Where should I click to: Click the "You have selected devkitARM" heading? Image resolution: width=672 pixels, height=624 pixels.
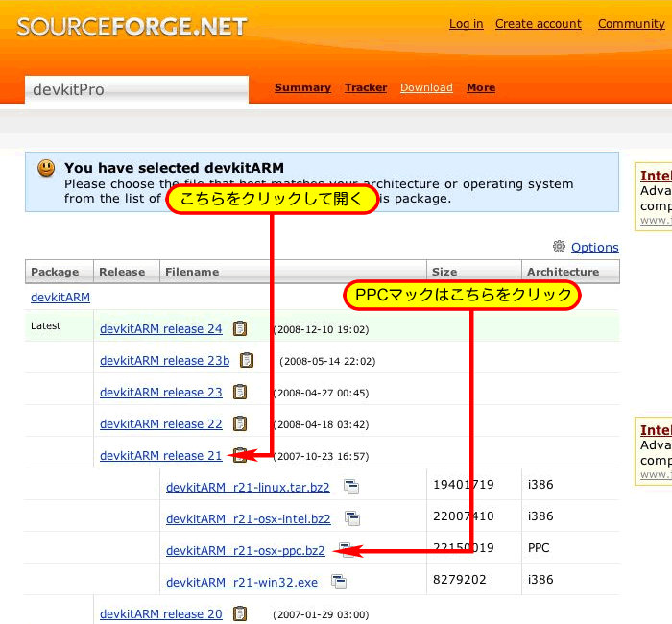pyautogui.click(x=174, y=168)
